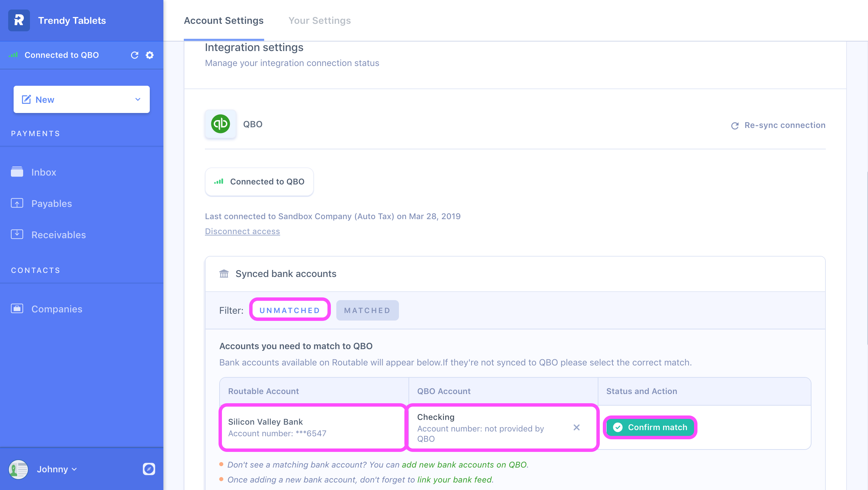Click the Confirm match button

(x=650, y=427)
